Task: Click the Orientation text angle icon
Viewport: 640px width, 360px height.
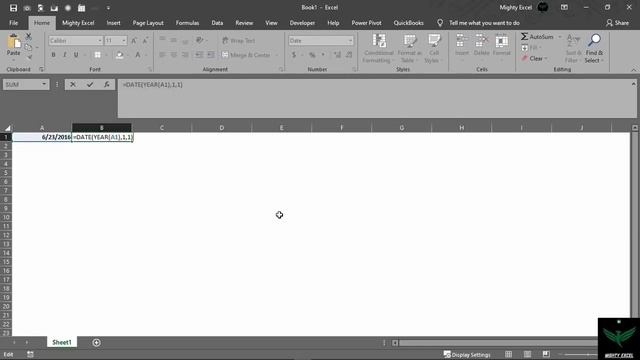Action: click(x=200, y=40)
